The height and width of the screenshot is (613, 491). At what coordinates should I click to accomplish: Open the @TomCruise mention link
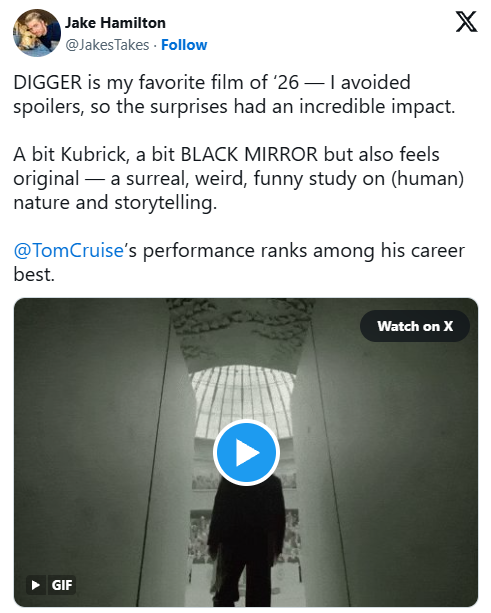point(68,250)
